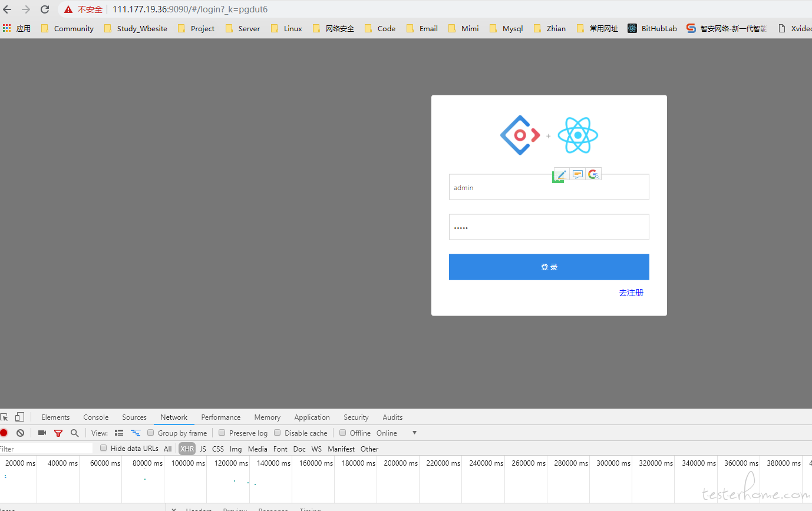Switch to large request rows view
The width and height of the screenshot is (812, 511).
119,433
